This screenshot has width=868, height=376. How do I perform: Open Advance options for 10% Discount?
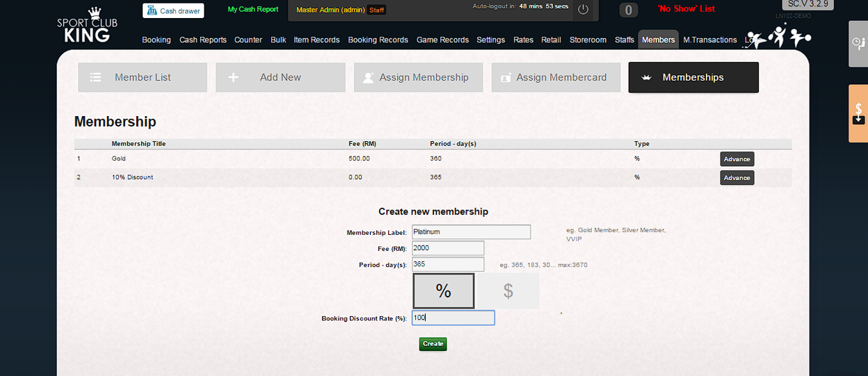pyautogui.click(x=737, y=178)
